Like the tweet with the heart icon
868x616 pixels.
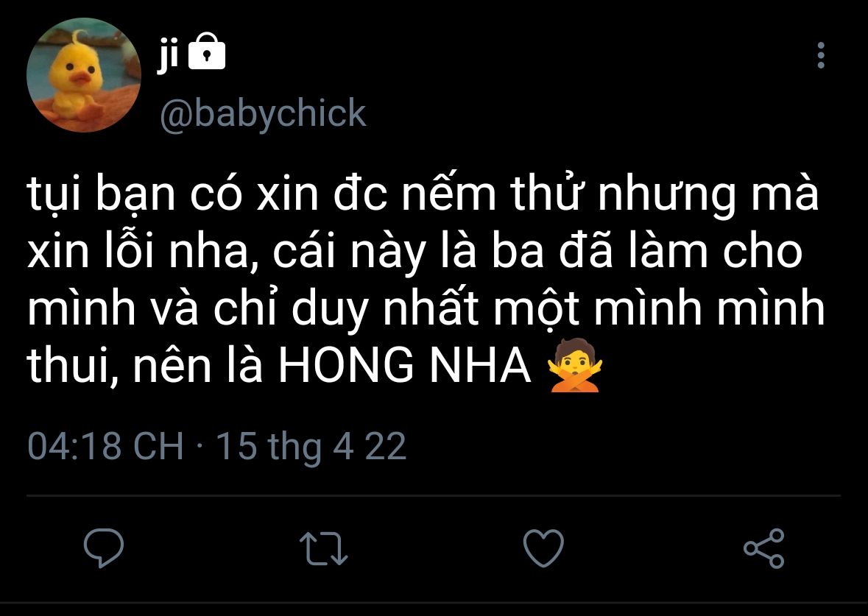click(x=543, y=548)
